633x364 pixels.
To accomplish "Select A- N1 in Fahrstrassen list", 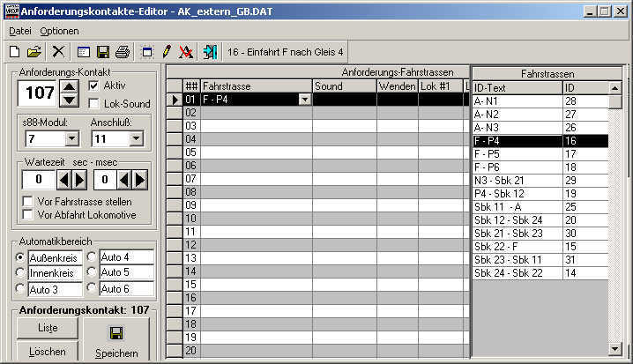I will click(540, 100).
